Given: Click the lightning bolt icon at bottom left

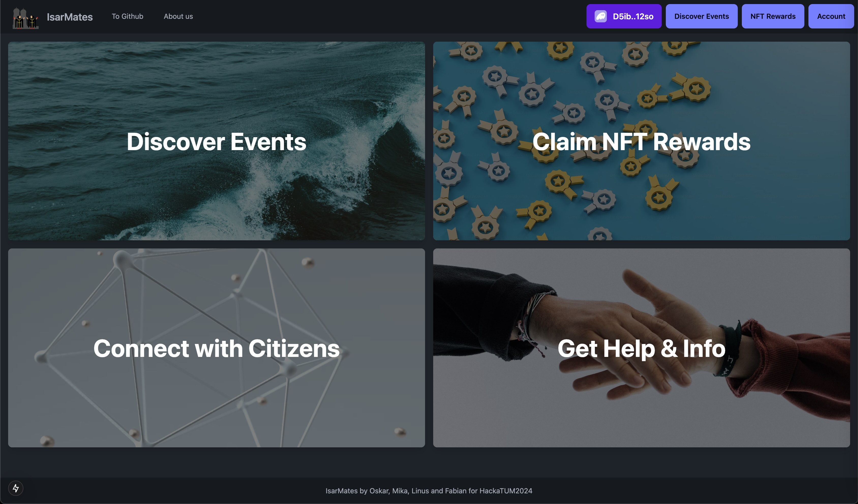Looking at the screenshot, I should (x=16, y=488).
